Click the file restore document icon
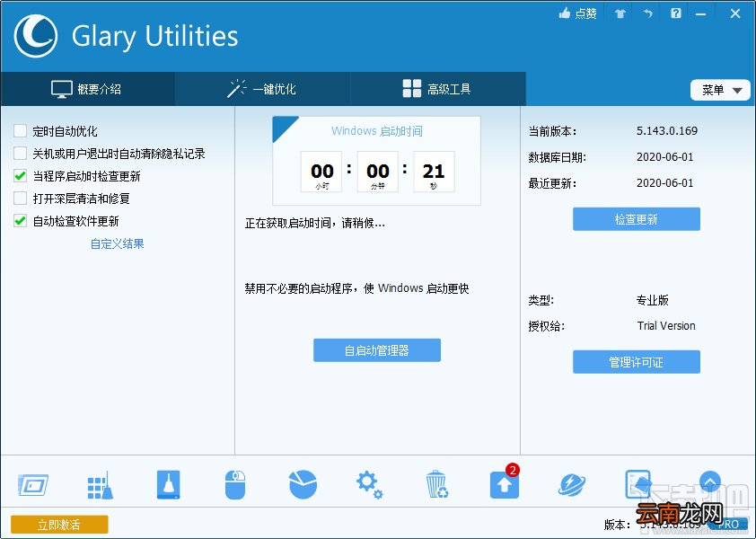 click(x=637, y=484)
